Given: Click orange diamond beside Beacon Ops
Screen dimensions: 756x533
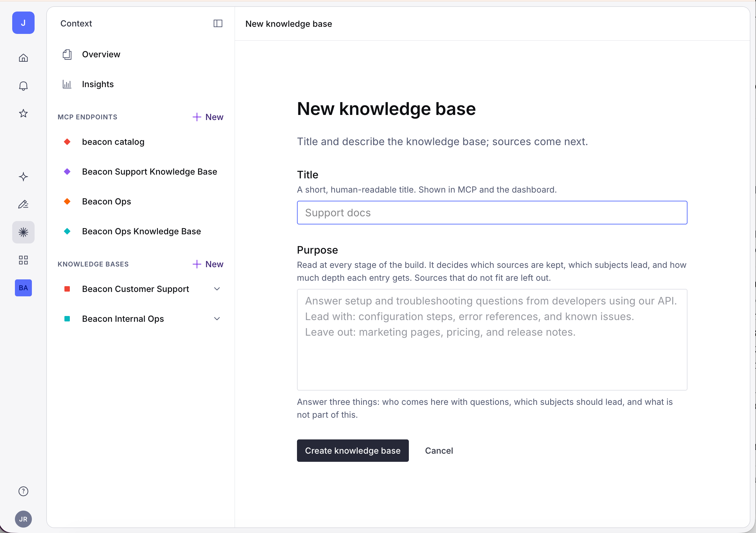Looking at the screenshot, I should [67, 201].
